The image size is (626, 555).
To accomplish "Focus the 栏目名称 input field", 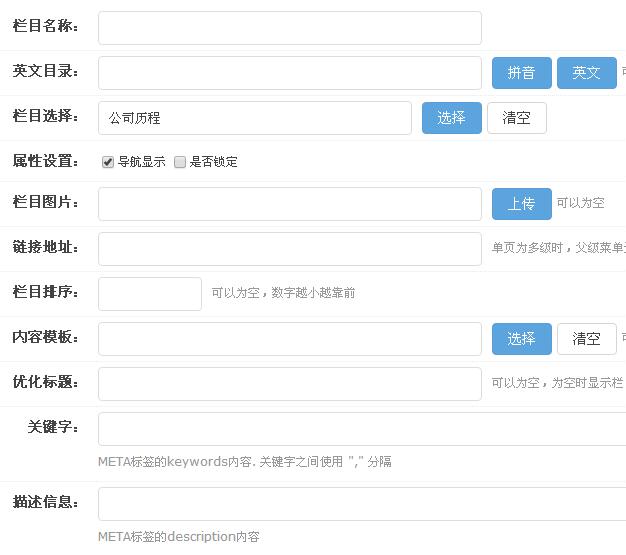I will coord(289,28).
